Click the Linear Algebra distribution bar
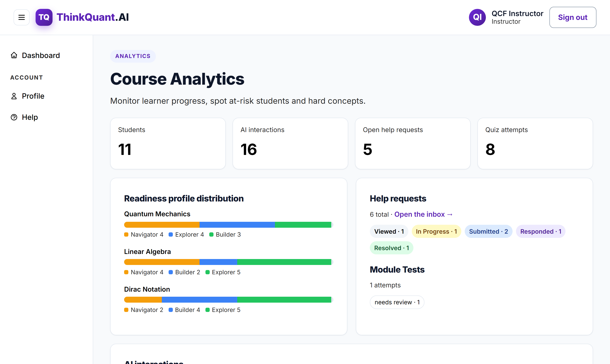 coord(229,262)
